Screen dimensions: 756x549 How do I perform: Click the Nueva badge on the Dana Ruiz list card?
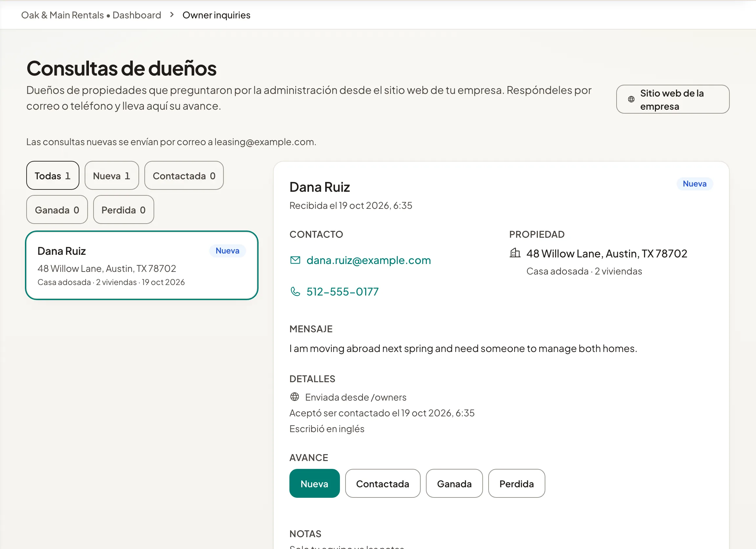coord(227,251)
